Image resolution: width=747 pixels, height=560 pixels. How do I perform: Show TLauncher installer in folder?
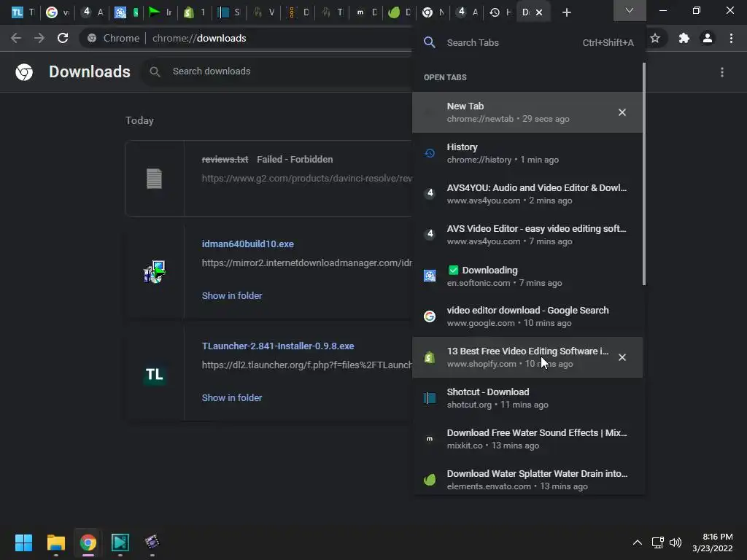[232, 397]
